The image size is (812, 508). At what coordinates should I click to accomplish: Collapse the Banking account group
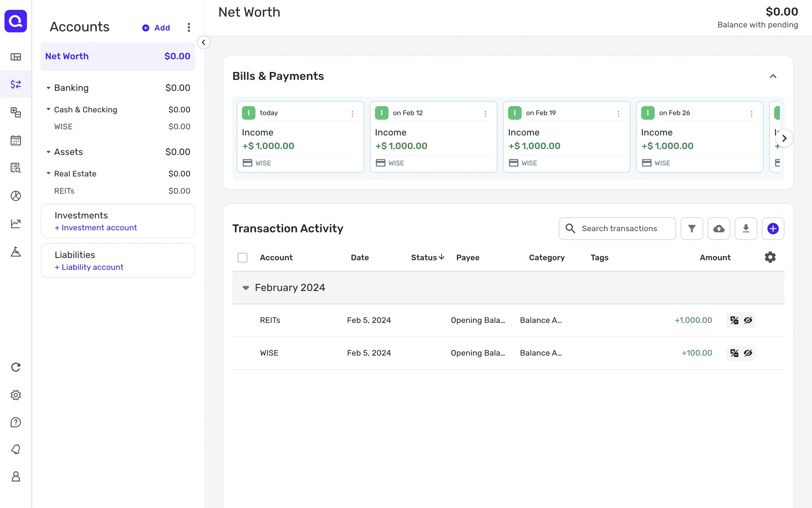point(48,88)
